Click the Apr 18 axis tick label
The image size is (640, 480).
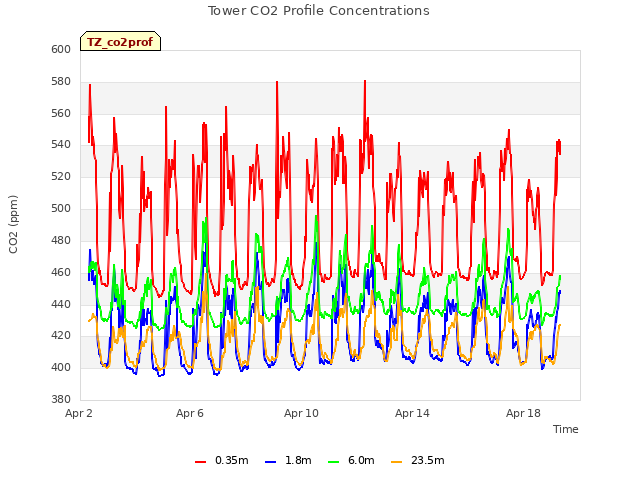coord(523,413)
